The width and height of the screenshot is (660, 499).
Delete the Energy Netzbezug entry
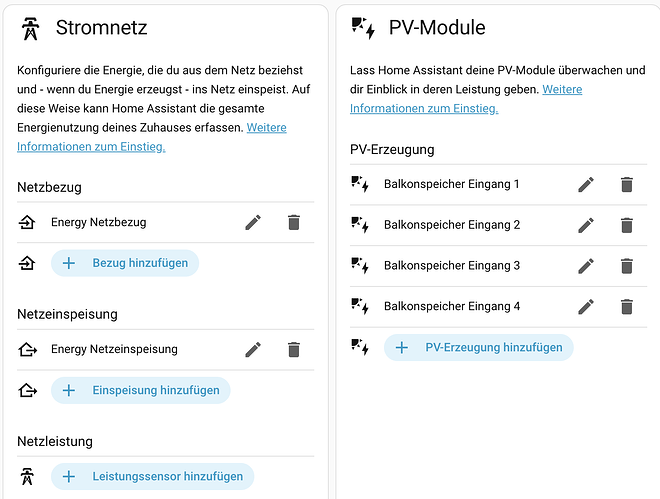tap(294, 223)
